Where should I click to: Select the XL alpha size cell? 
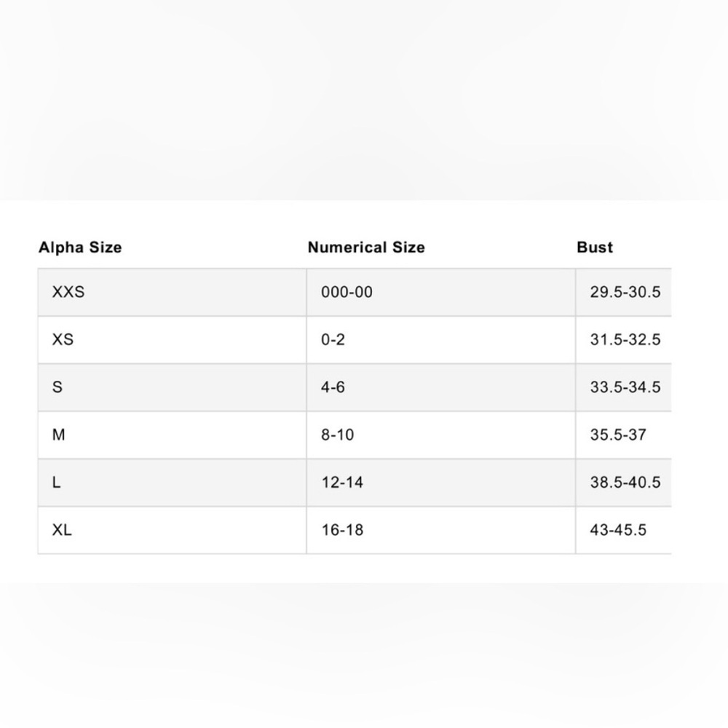(172, 530)
